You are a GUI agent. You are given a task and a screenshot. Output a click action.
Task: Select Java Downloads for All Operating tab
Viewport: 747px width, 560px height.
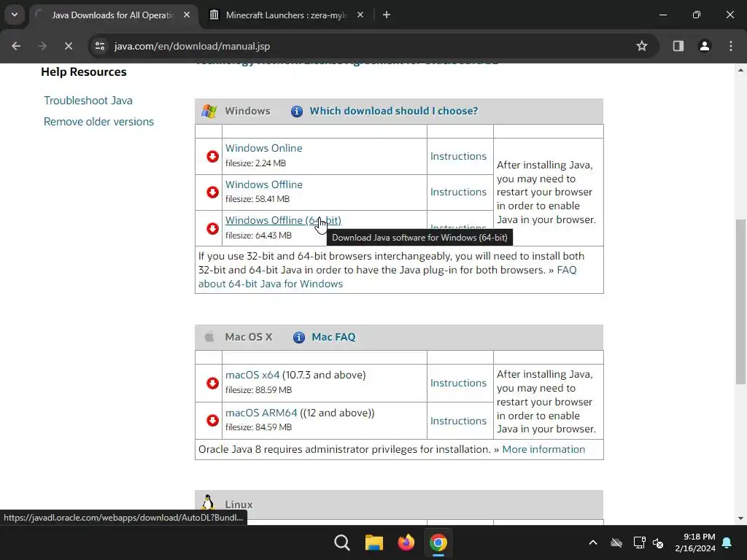click(113, 15)
